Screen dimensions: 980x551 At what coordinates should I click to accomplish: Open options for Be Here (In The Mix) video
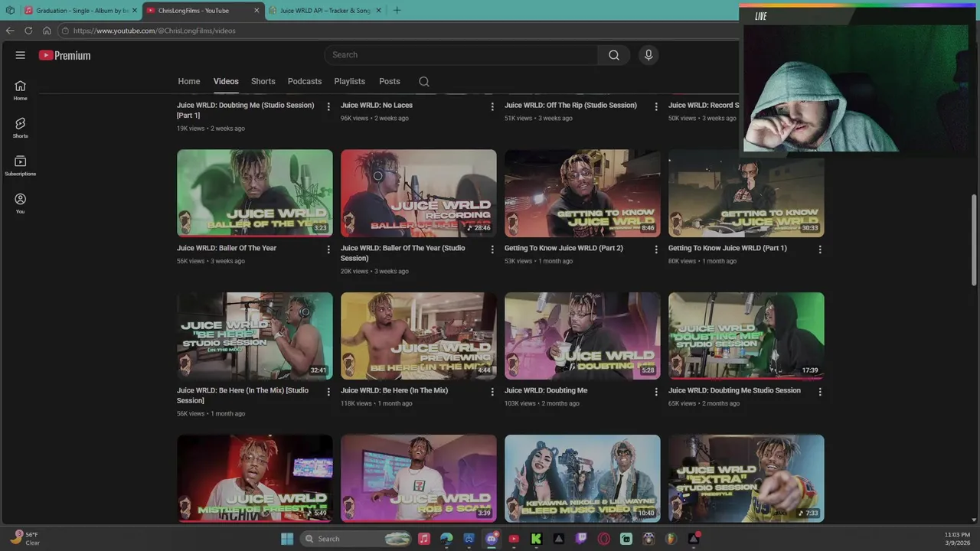(x=492, y=392)
